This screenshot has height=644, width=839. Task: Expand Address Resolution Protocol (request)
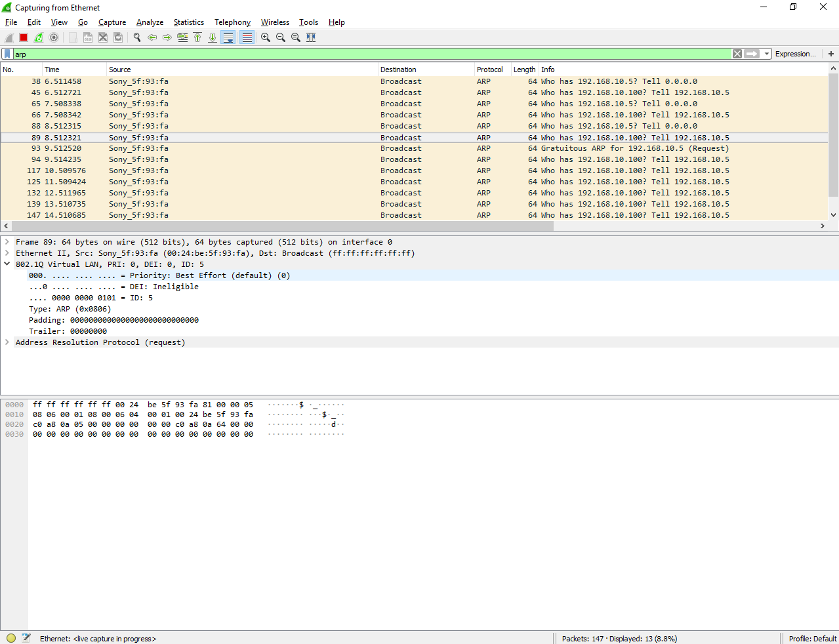[x=7, y=342]
